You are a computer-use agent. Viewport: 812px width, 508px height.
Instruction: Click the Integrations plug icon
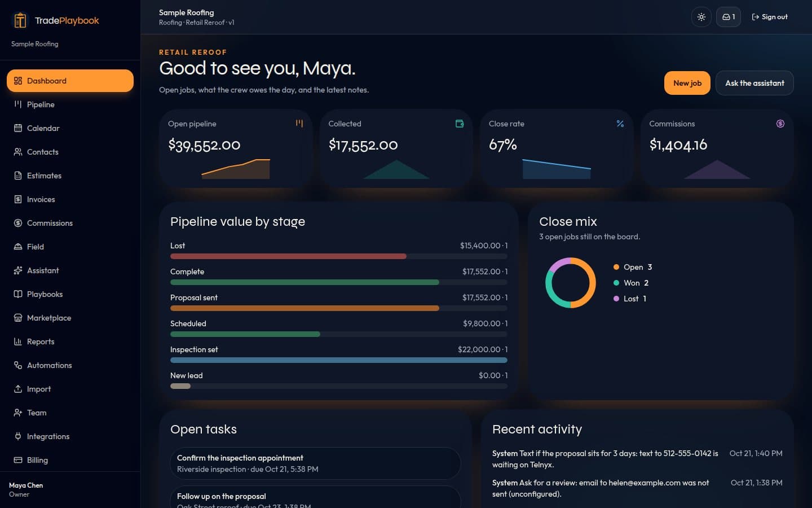tap(18, 436)
